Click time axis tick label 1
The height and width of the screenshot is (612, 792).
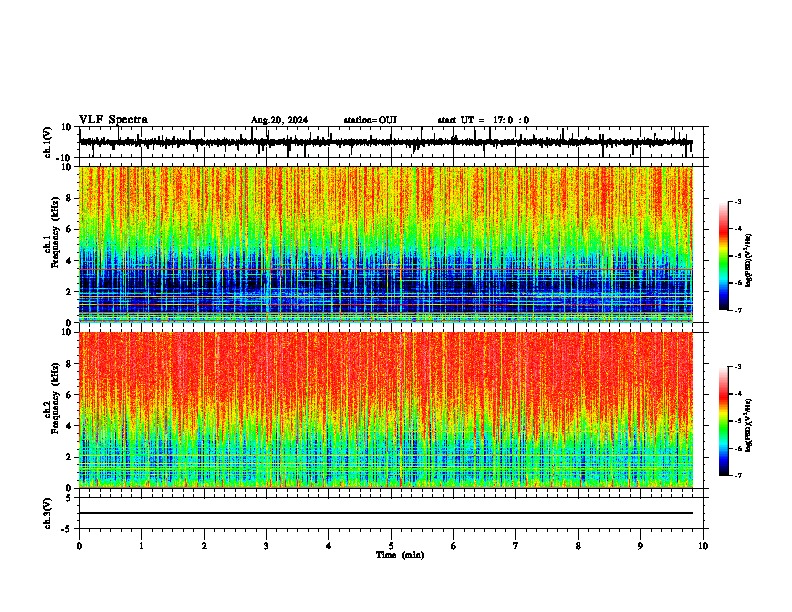(141, 546)
